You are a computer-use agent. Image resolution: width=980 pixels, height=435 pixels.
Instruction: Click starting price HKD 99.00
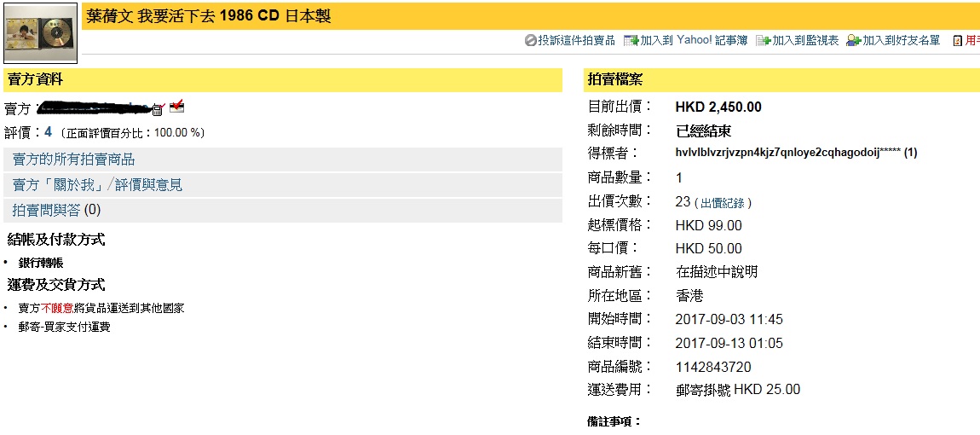pyautogui.click(x=709, y=225)
